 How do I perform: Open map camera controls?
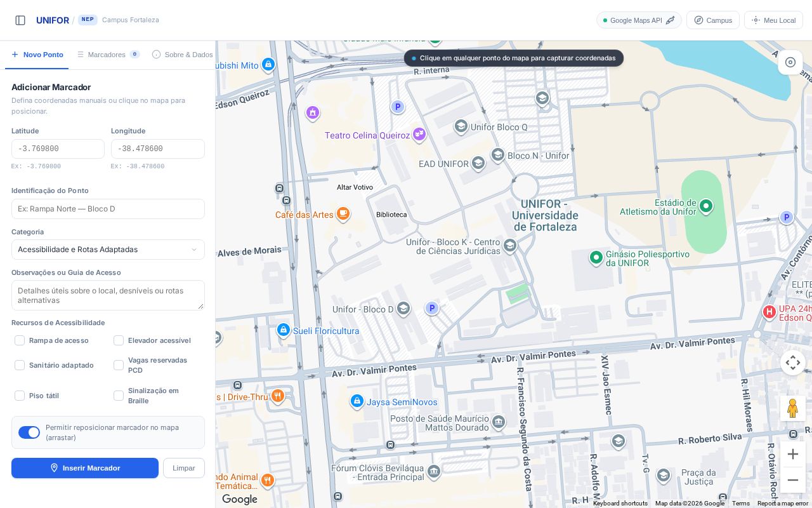(x=793, y=363)
